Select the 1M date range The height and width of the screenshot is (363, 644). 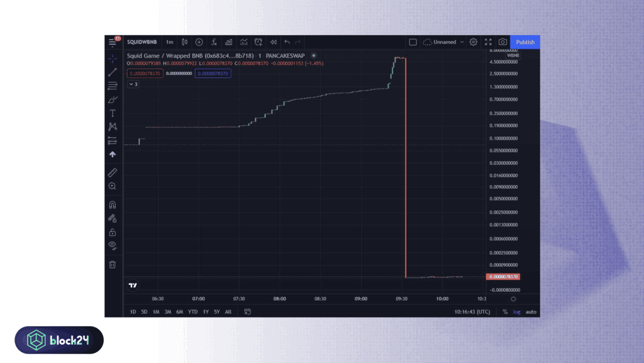coord(156,312)
